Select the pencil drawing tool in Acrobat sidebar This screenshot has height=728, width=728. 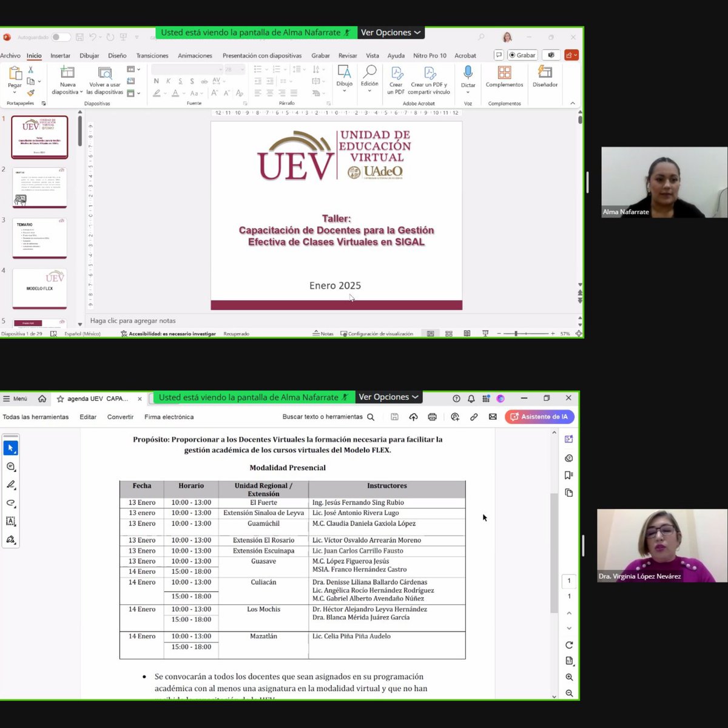(11, 485)
